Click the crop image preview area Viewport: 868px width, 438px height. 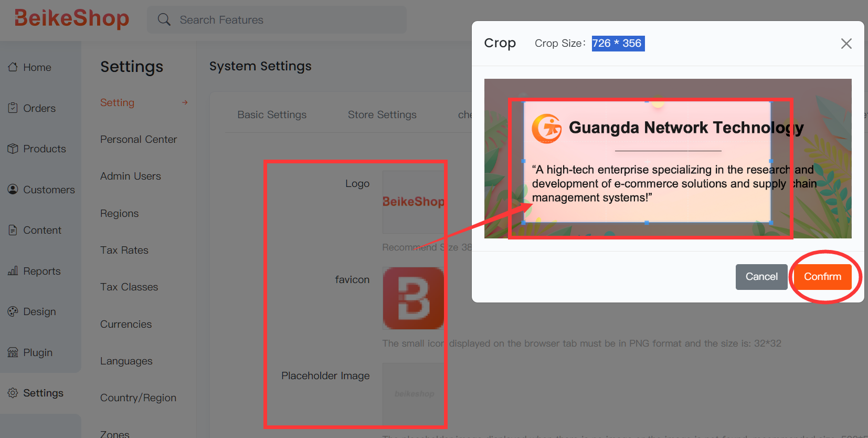coord(668,159)
